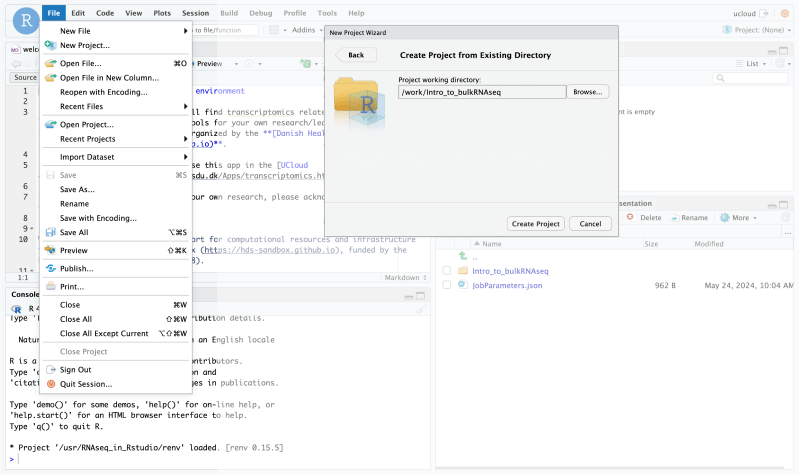Open the Plots menu

[x=162, y=13]
